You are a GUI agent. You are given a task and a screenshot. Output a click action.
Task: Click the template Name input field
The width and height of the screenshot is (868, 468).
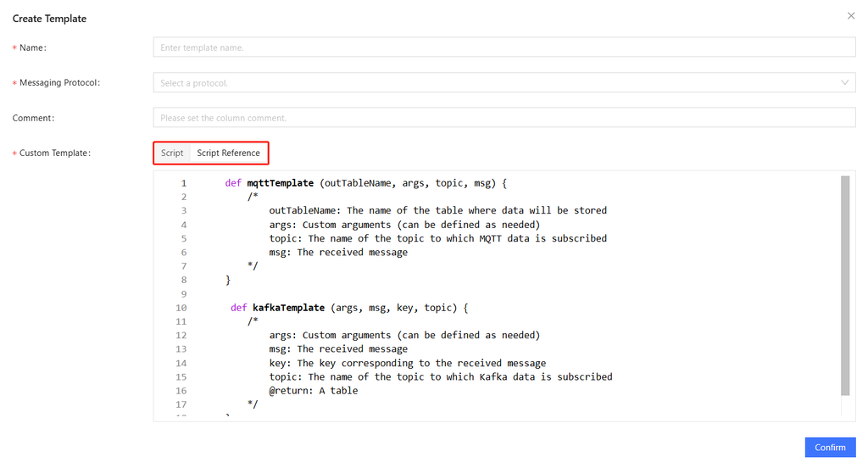coord(504,47)
